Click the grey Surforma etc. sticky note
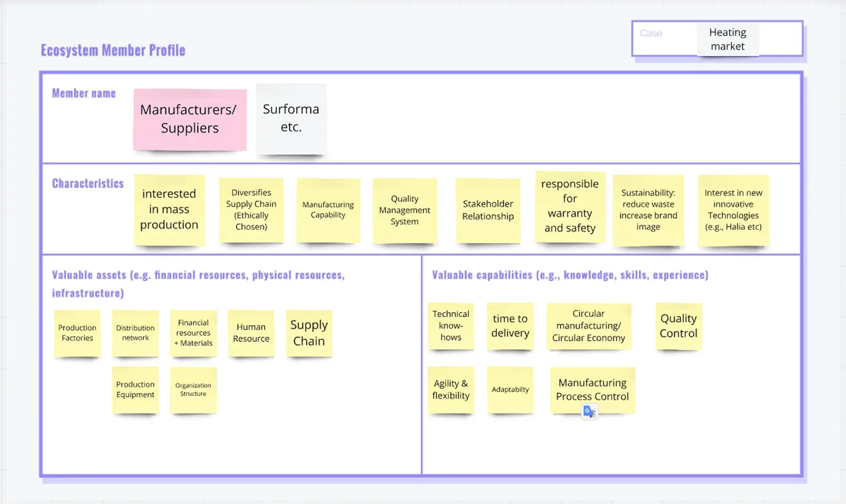Viewport: 846px width, 504px height. pyautogui.click(x=291, y=118)
